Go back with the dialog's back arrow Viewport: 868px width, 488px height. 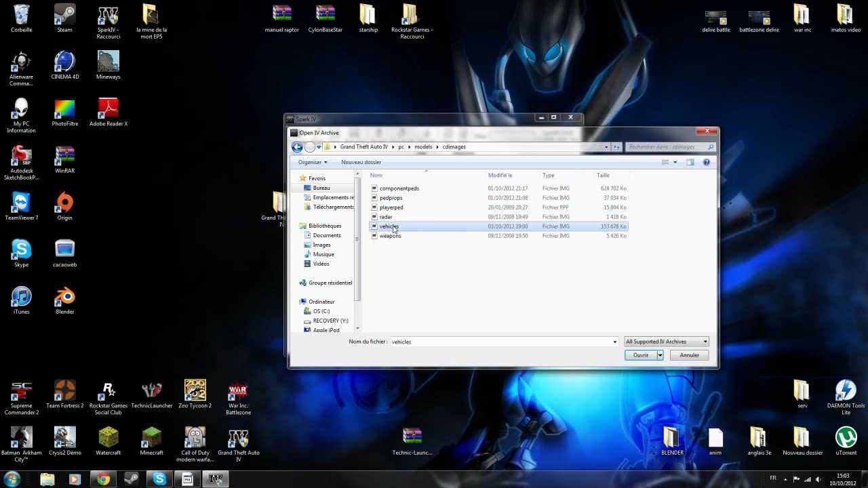[297, 147]
